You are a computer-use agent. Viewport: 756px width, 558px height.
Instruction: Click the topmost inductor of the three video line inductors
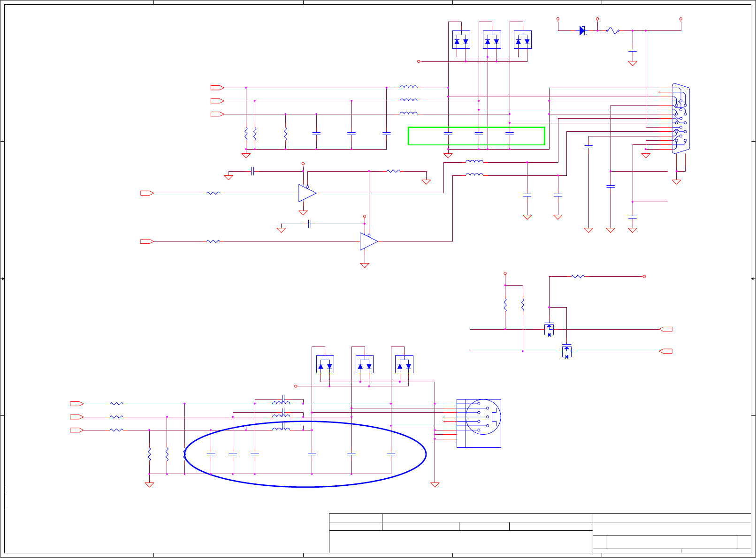(x=409, y=87)
